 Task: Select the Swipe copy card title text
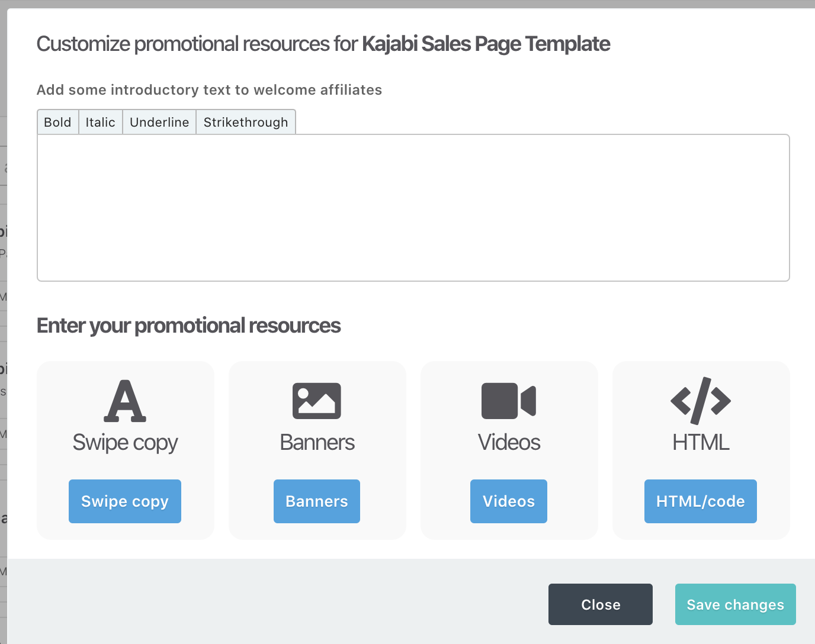(125, 443)
